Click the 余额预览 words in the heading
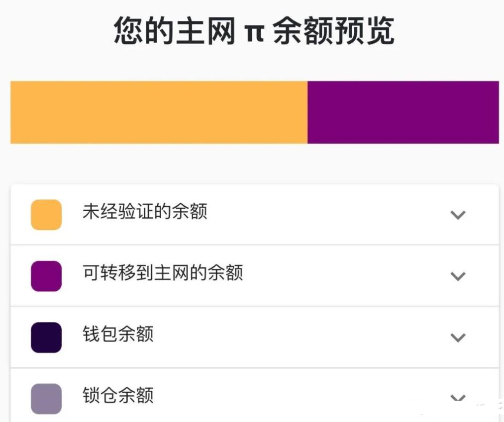 click(x=334, y=31)
